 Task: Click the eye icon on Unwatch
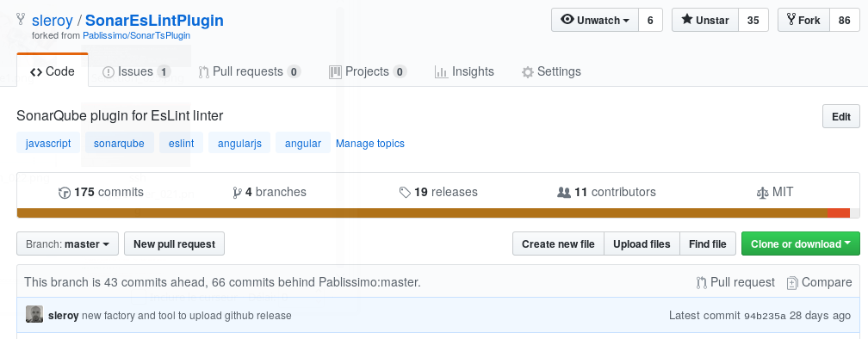pyautogui.click(x=567, y=19)
